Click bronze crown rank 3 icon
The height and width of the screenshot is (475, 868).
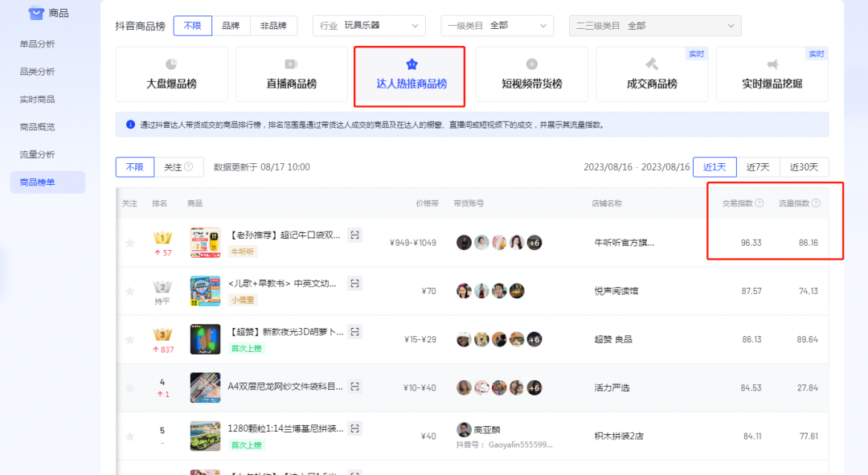162,334
